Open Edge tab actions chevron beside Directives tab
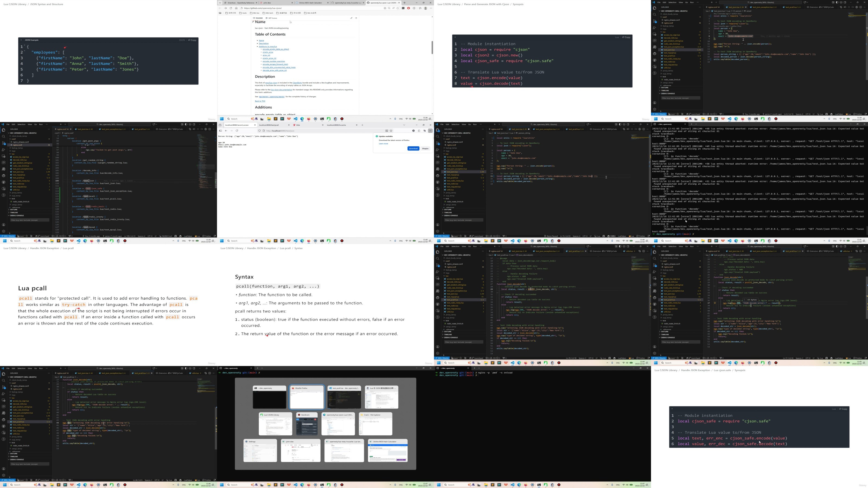868x488 pixels. [x=220, y=3]
